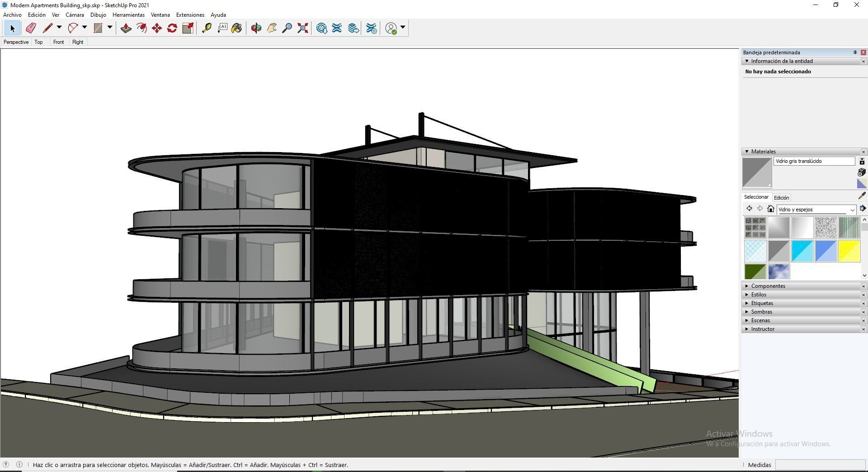Open the Archivo menu

pos(12,15)
